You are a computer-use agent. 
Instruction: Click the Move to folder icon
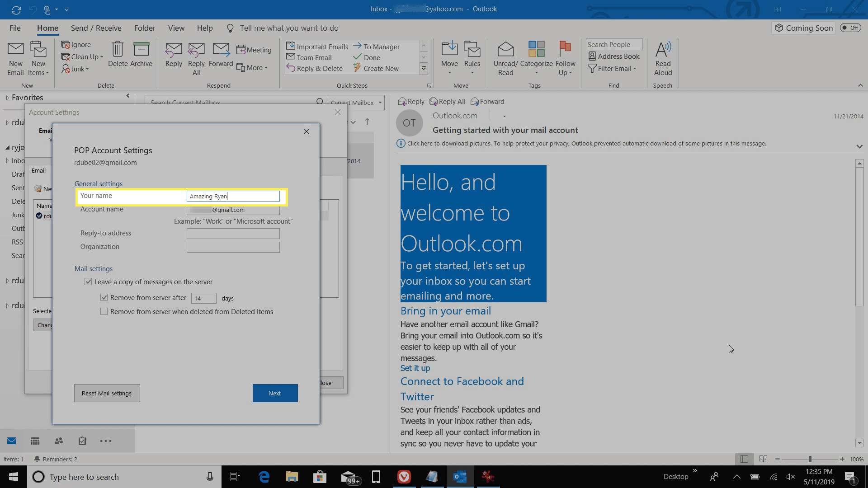449,49
